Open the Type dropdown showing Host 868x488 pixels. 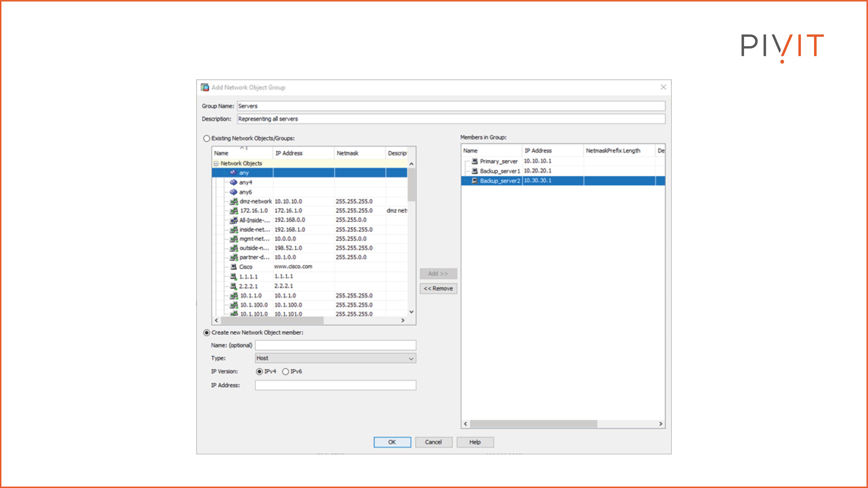(335, 358)
